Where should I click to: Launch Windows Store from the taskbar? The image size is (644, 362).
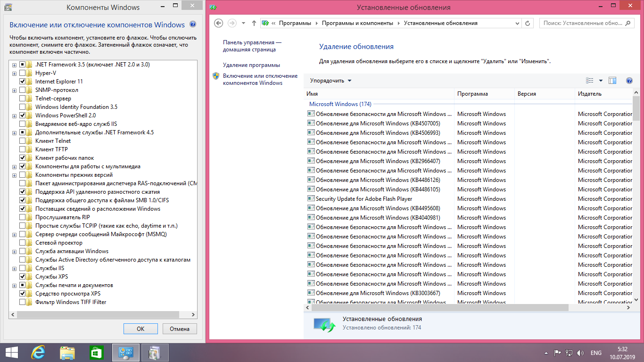96,352
